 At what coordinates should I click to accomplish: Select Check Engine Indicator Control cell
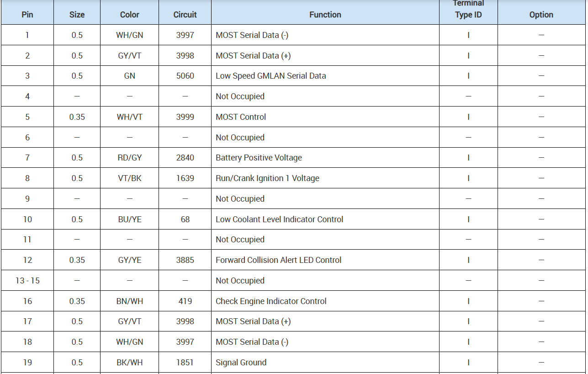click(x=271, y=301)
